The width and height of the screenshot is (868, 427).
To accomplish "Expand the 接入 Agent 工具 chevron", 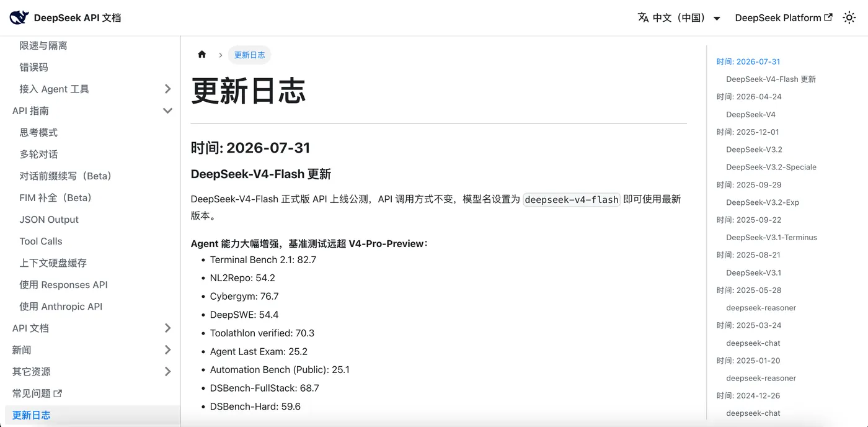I will (x=167, y=89).
